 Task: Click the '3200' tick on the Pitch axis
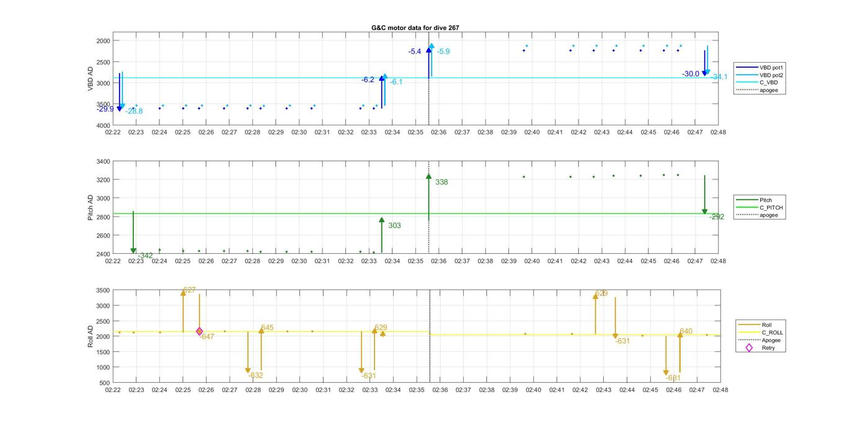pyautogui.click(x=102, y=180)
